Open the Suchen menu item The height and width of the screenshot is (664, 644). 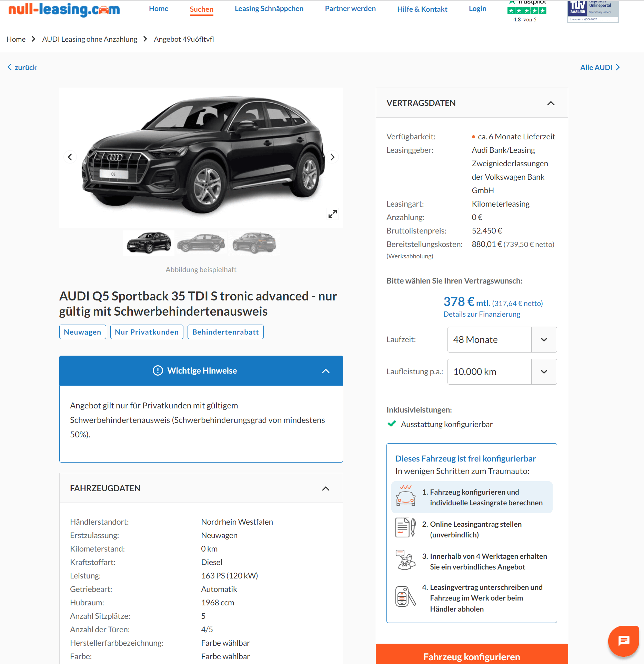[x=201, y=9]
